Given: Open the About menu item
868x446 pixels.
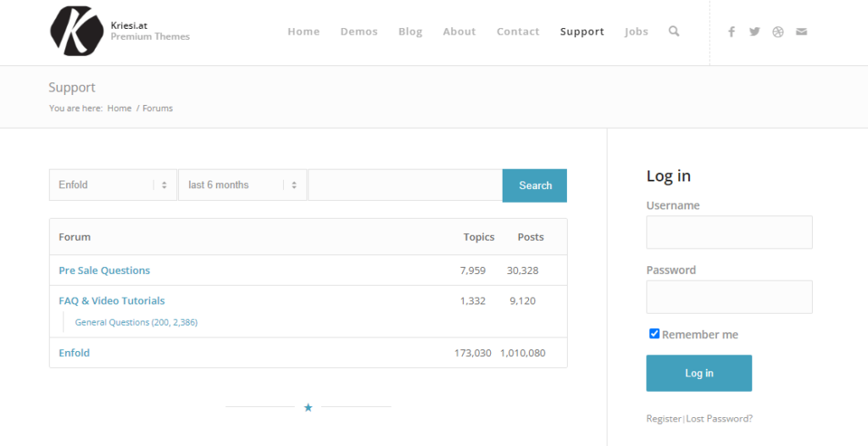Looking at the screenshot, I should tap(459, 31).
